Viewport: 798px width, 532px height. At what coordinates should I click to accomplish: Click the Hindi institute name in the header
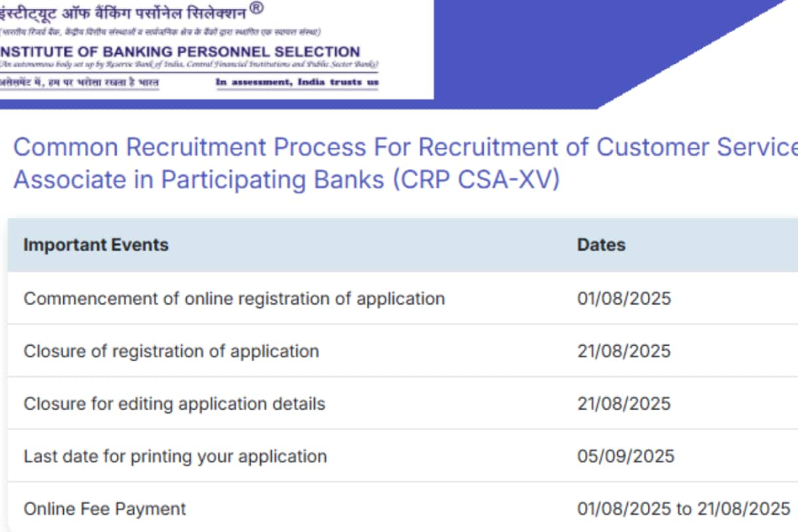pyautogui.click(x=122, y=13)
